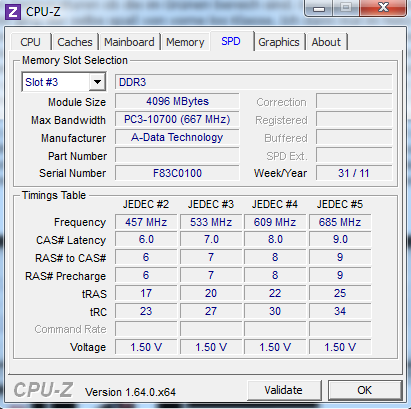Click the RAS# Precharge label
This screenshot has height=409, width=411.
(x=66, y=276)
